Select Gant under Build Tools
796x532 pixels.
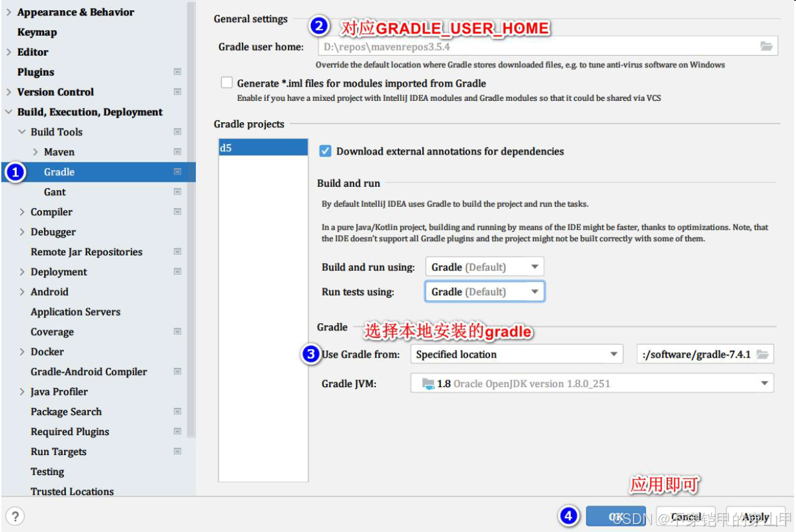click(55, 192)
